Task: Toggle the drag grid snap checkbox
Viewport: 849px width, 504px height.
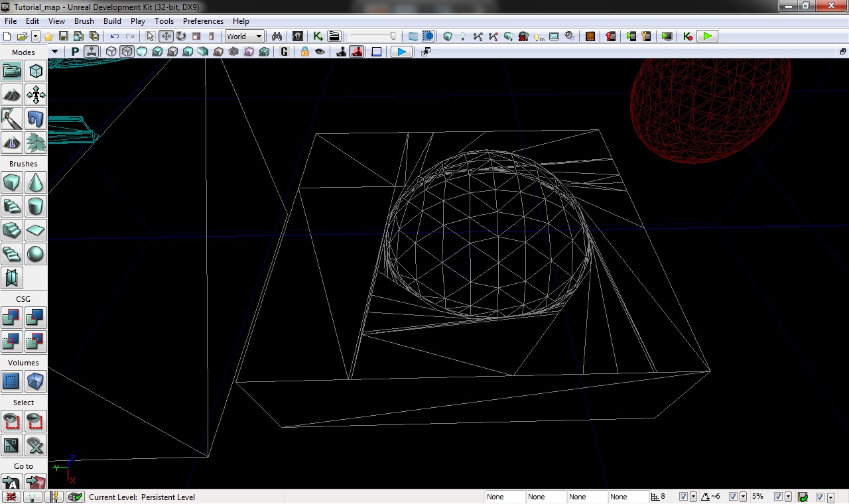Action: pos(683,497)
